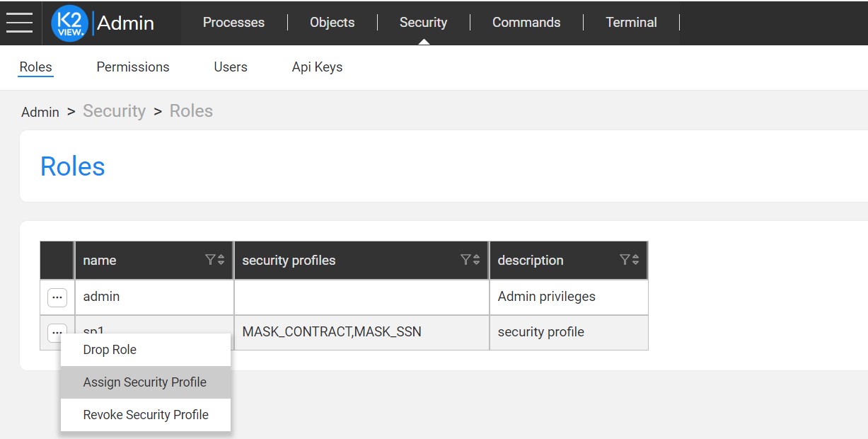This screenshot has width=868, height=439.
Task: Sort the name column
Action: (221, 260)
